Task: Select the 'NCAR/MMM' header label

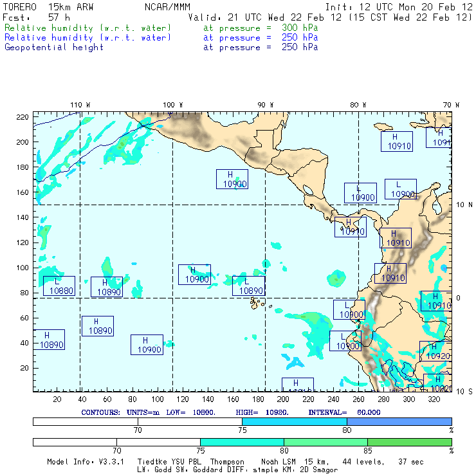Action: click(168, 7)
